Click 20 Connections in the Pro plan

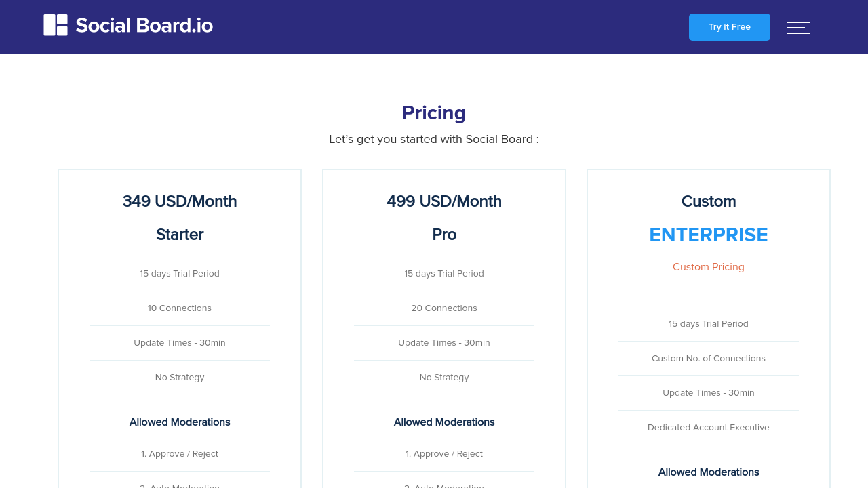[444, 308]
